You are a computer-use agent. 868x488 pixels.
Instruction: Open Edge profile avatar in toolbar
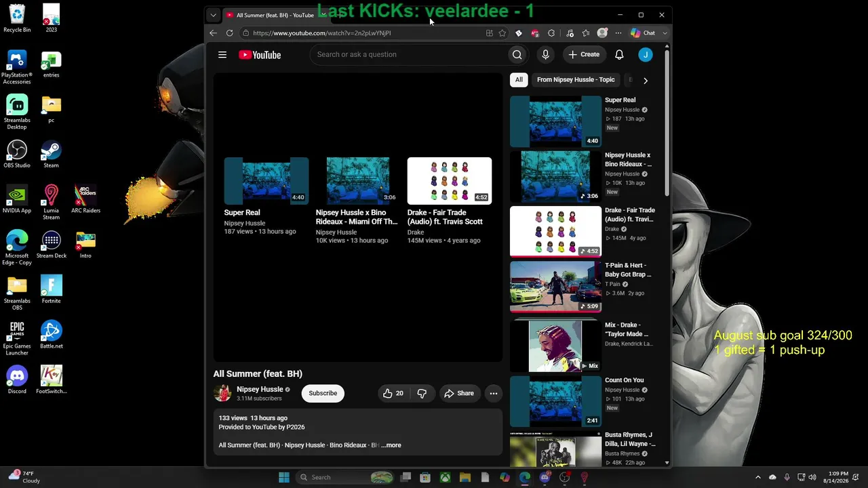coord(602,33)
